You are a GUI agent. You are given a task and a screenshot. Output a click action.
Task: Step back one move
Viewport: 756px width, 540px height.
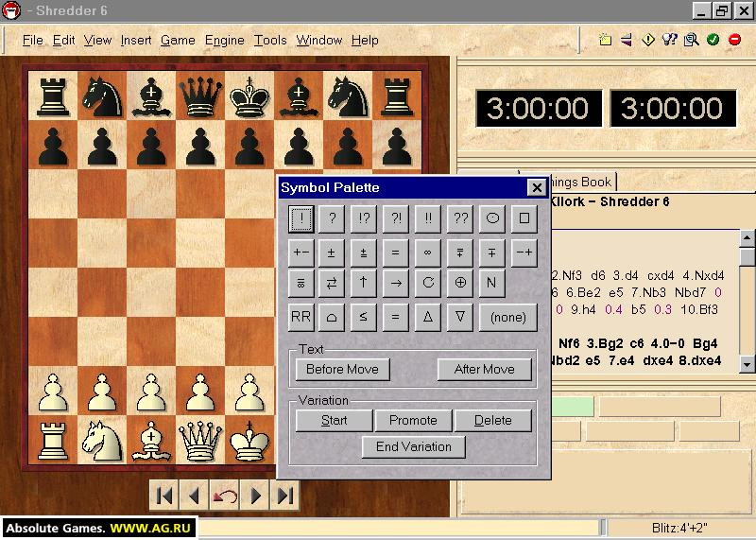tap(195, 496)
